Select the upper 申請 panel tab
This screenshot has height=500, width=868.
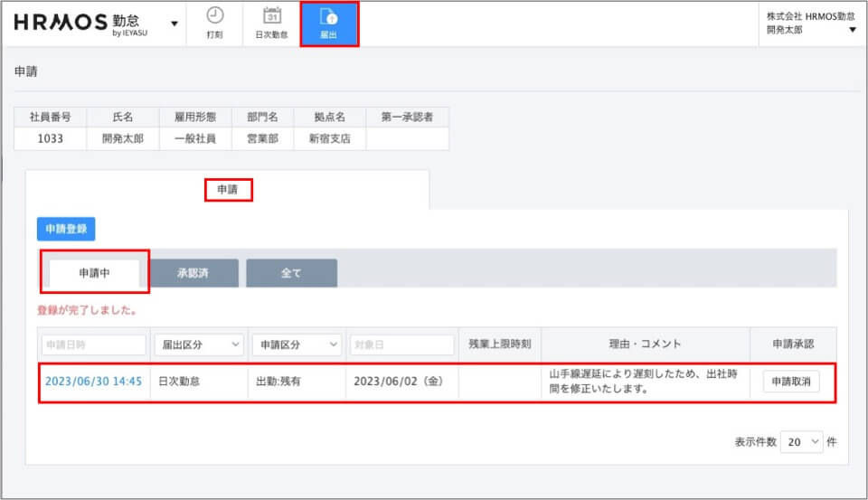point(227,190)
